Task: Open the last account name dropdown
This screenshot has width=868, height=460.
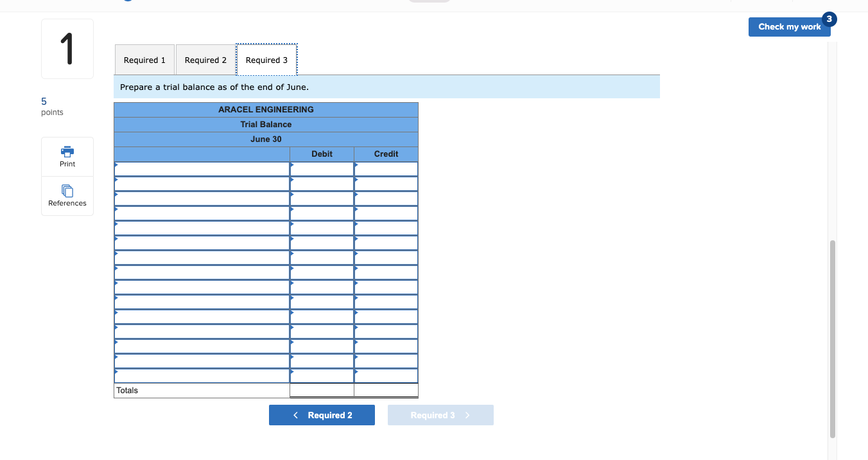Action: [x=201, y=375]
